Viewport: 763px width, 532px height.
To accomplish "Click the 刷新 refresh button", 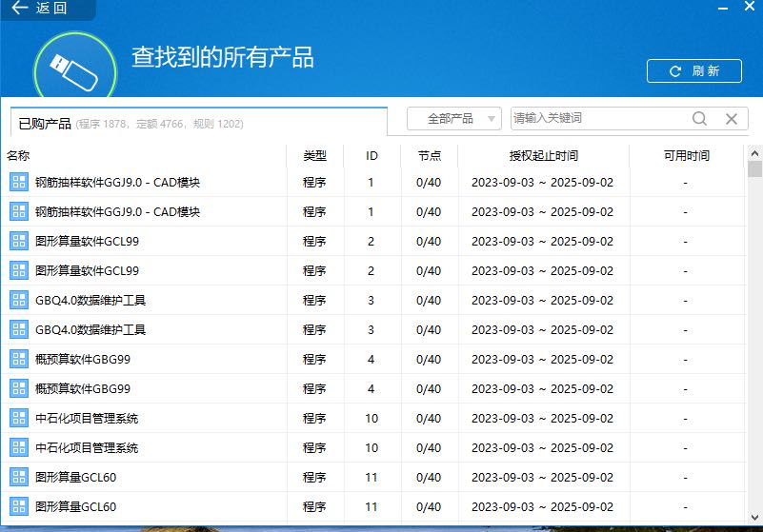I will point(693,71).
